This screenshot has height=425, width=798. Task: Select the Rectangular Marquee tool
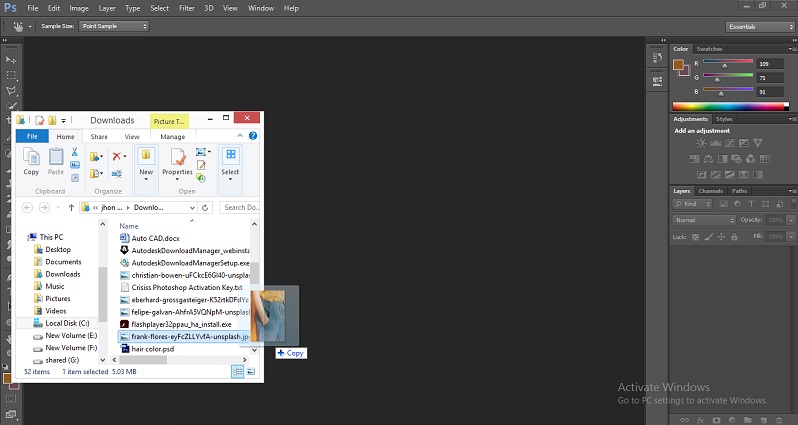(11, 75)
